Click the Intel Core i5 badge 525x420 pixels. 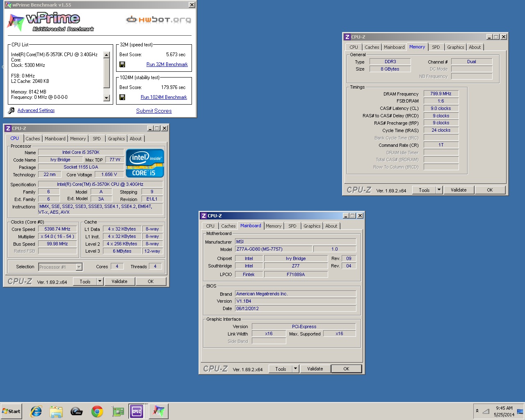[145, 163]
